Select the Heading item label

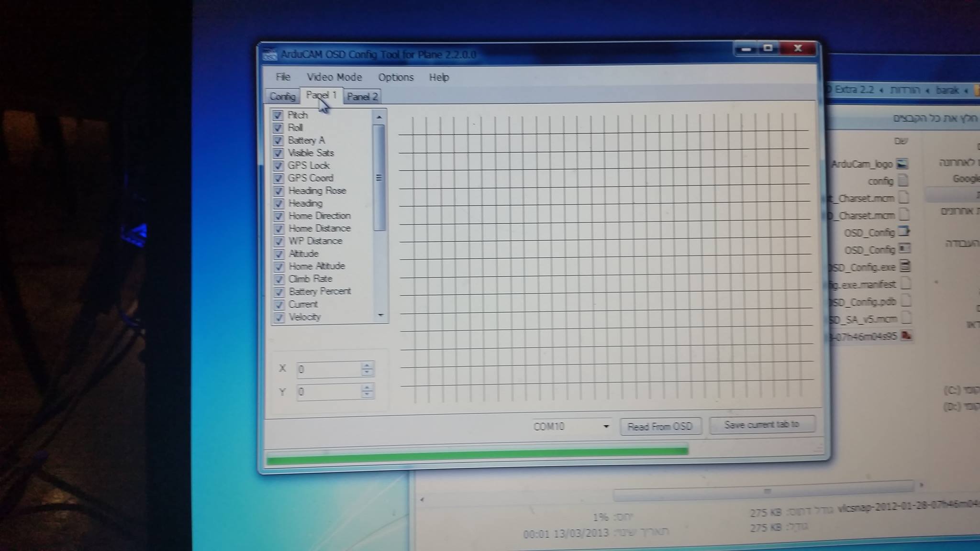pos(305,203)
